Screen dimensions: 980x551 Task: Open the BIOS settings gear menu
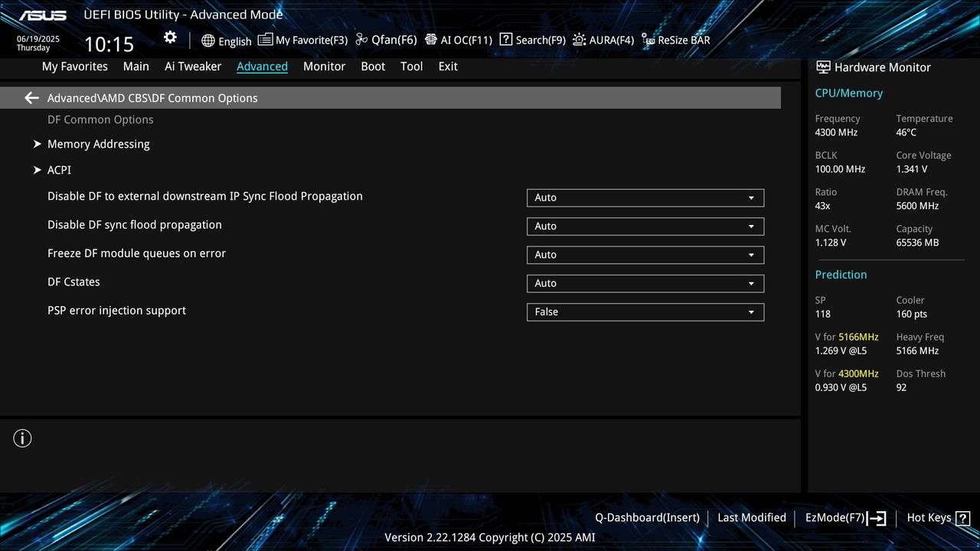[169, 37]
